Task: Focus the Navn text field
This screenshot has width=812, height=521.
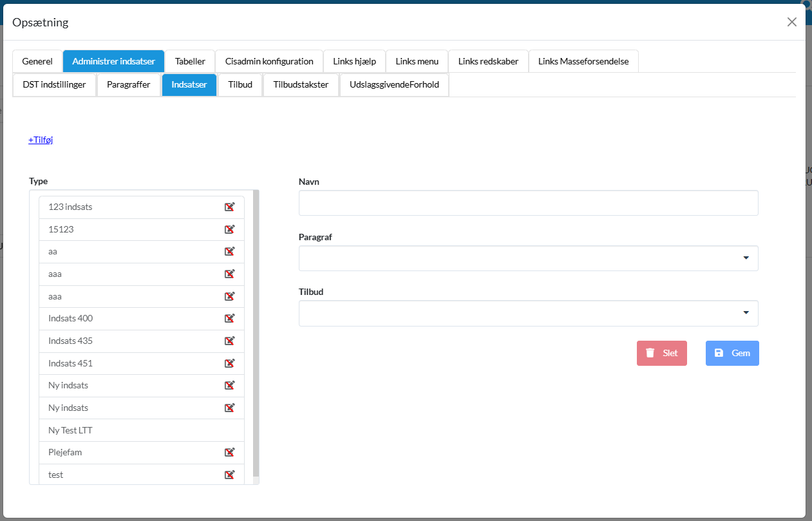Action: (528, 203)
